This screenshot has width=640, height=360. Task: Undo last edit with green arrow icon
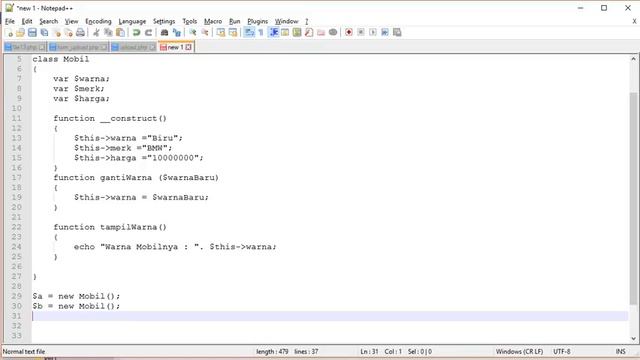pos(136,33)
